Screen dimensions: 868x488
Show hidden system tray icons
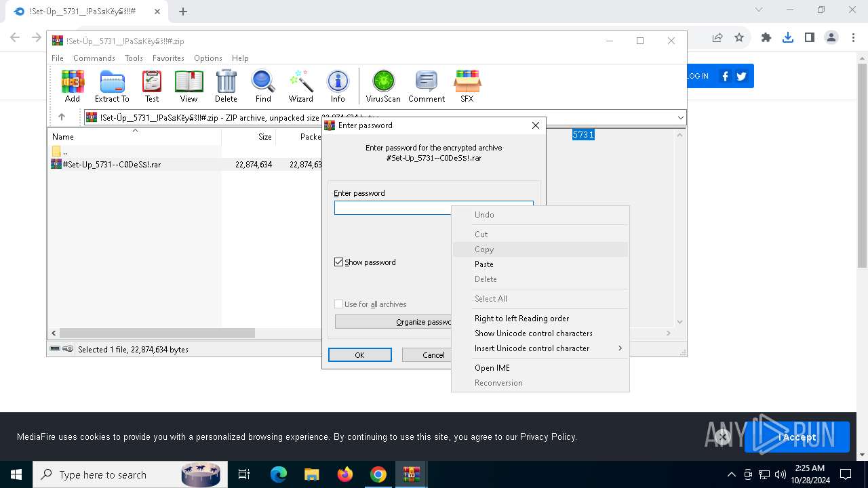[731, 474]
